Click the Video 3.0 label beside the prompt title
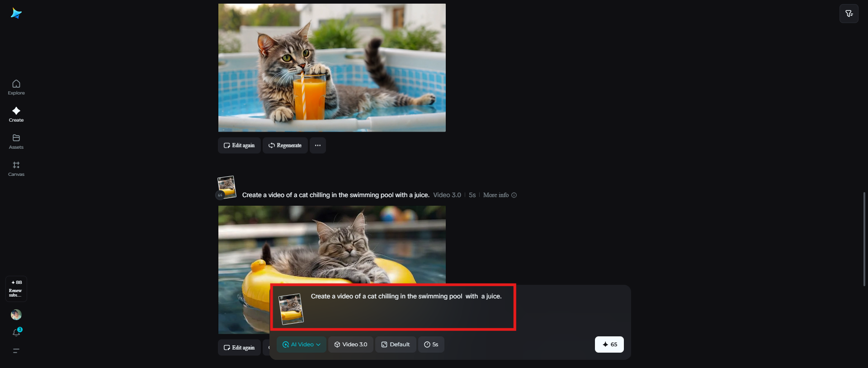 (447, 195)
